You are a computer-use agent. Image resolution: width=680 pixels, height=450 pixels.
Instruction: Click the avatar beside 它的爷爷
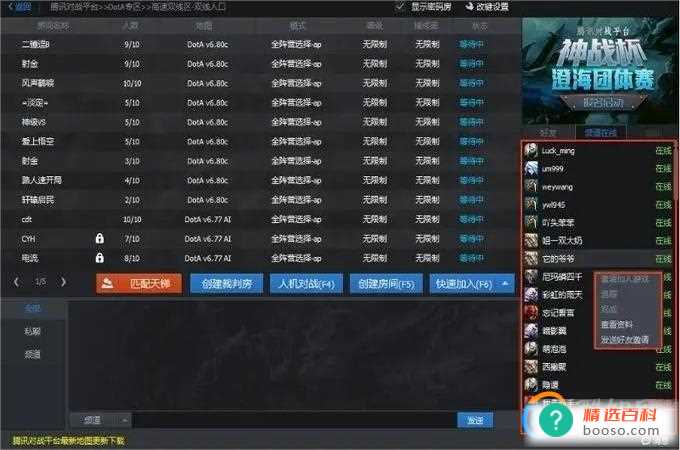point(530,258)
